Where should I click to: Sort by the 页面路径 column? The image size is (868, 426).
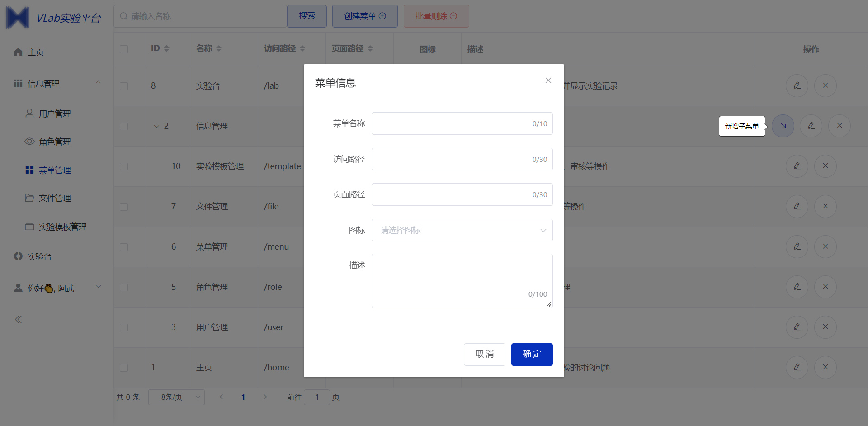[370, 48]
